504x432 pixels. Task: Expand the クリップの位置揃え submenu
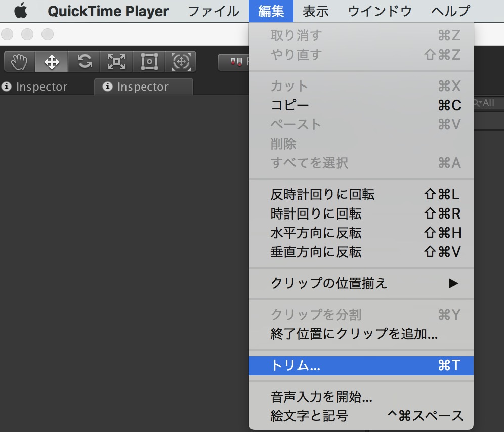361,283
